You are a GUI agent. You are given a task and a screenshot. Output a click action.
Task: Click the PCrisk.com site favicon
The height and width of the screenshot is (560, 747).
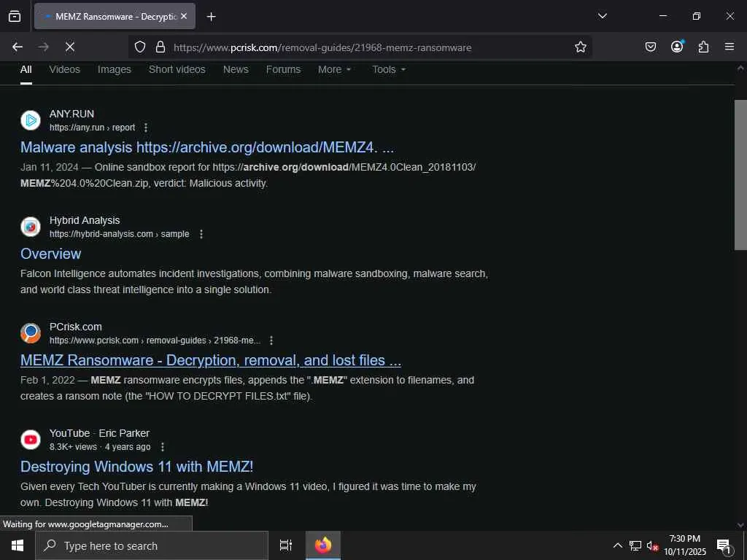pos(31,332)
